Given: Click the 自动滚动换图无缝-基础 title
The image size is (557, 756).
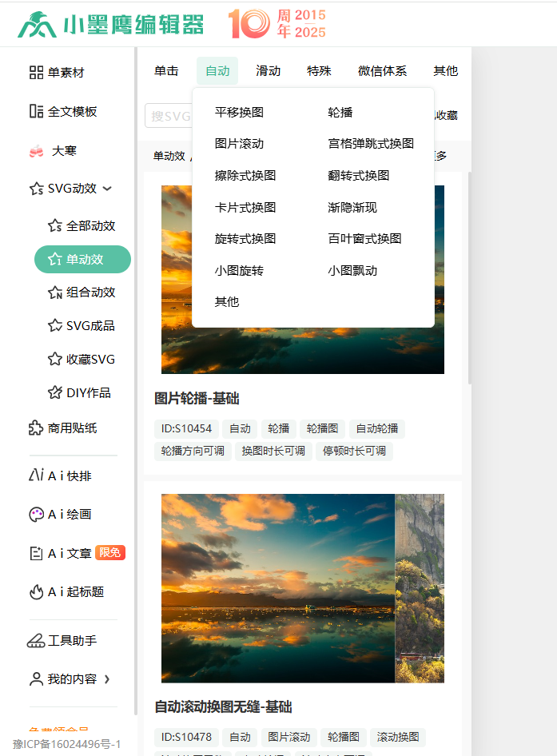Looking at the screenshot, I should (223, 707).
